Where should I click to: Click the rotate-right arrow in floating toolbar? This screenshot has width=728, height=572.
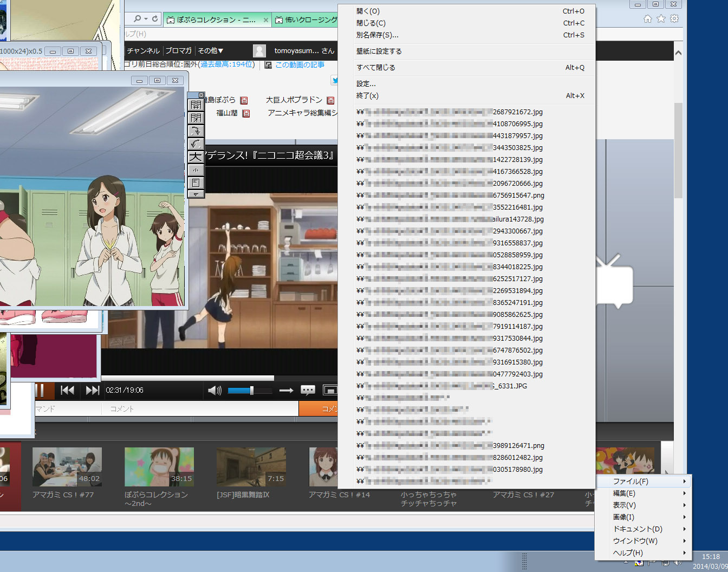(x=196, y=131)
